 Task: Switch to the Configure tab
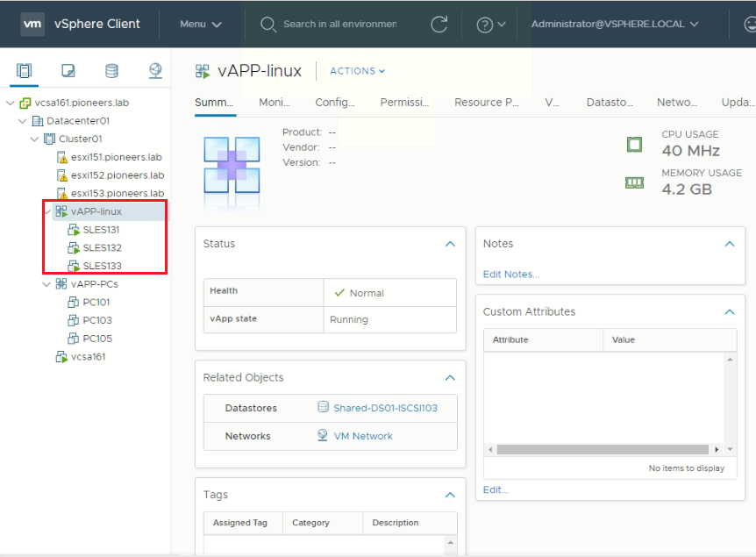(x=335, y=103)
